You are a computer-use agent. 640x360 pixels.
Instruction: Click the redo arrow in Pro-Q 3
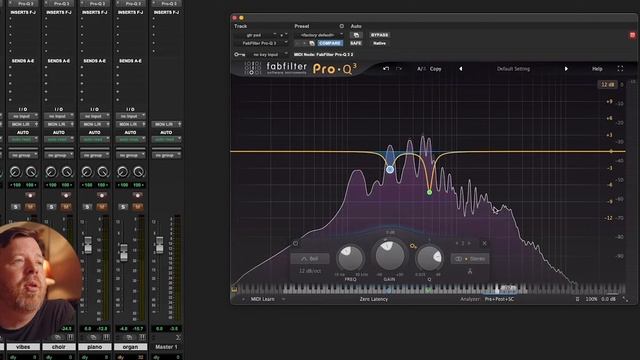(x=399, y=69)
